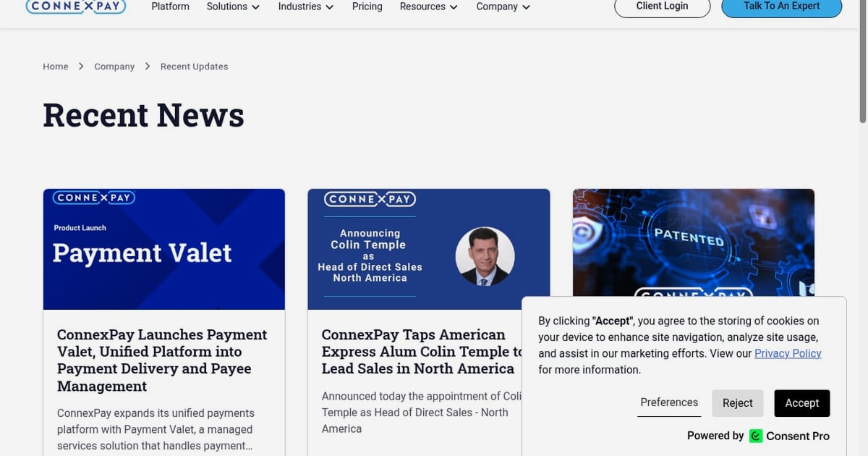The width and height of the screenshot is (868, 456).
Task: Click the Recent Updates breadcrumb
Action: 194,67
